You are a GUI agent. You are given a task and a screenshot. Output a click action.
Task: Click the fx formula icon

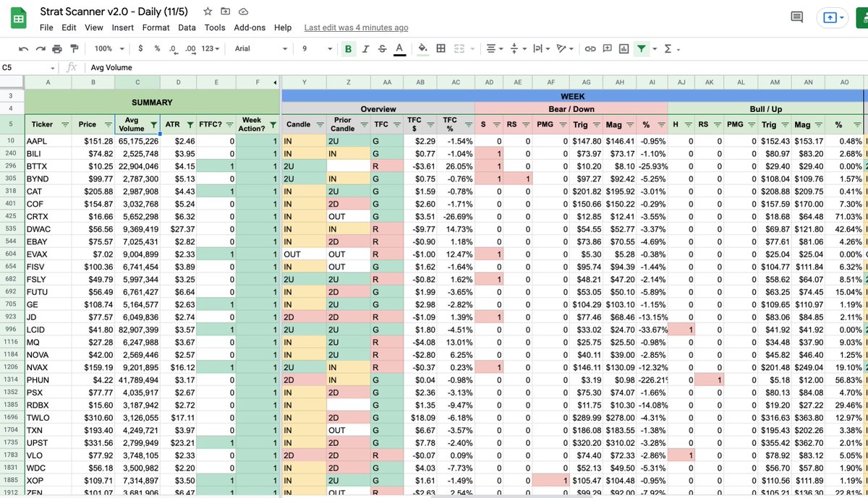tap(72, 67)
